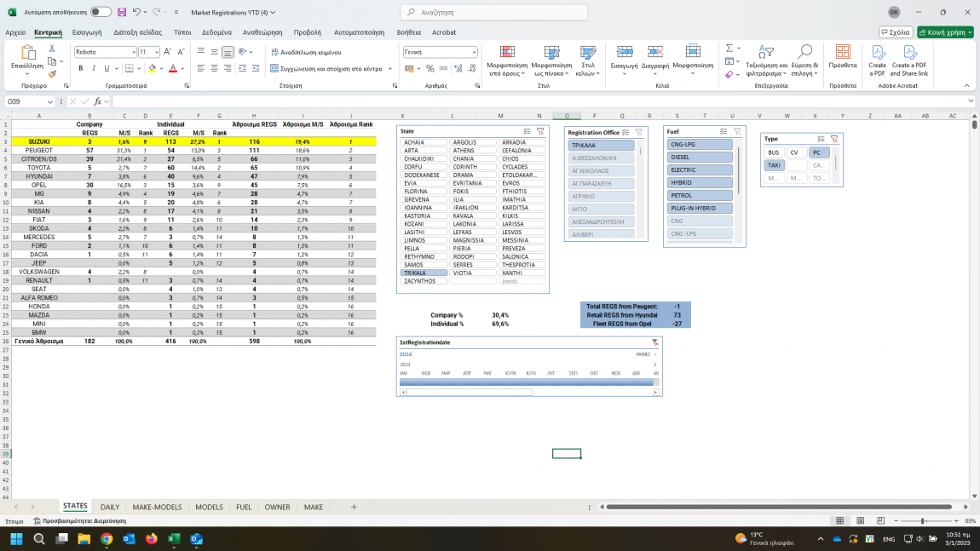Toggle TRIKALA in the State slicer

tap(424, 273)
